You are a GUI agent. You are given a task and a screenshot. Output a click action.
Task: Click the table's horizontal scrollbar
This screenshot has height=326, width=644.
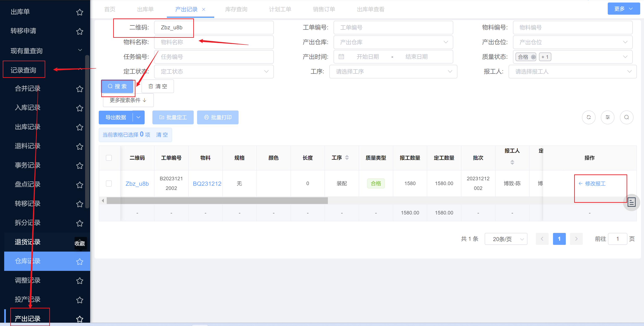[x=217, y=200]
